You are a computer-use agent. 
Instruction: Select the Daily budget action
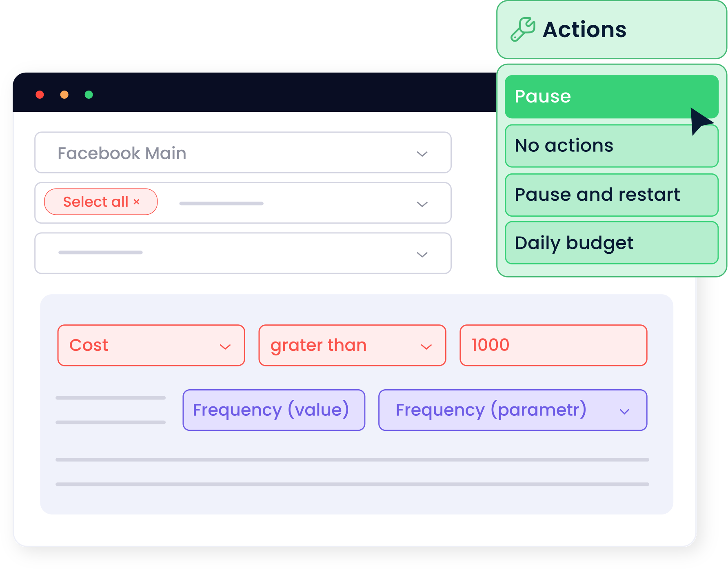[x=612, y=243]
